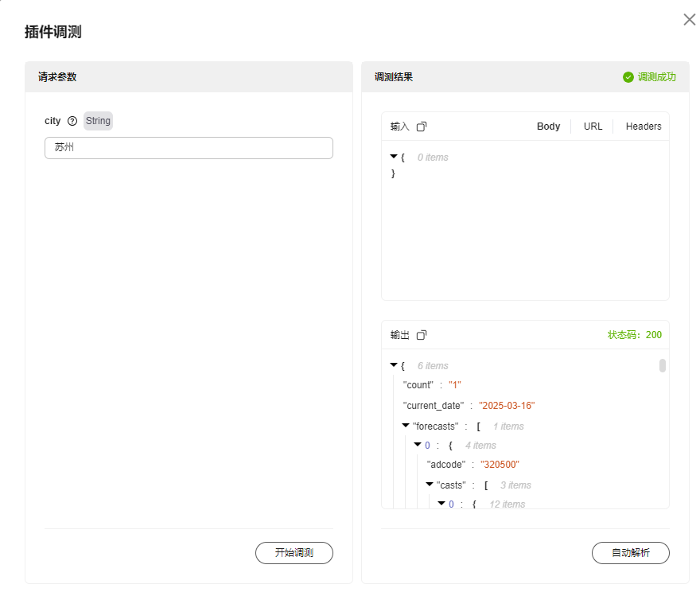This screenshot has height=592, width=700.
Task: Collapse the "casts" array node
Action: coord(430,485)
